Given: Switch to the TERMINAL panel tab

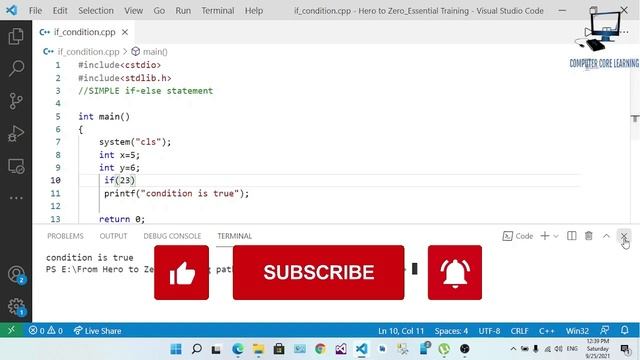Looking at the screenshot, I should point(235,236).
